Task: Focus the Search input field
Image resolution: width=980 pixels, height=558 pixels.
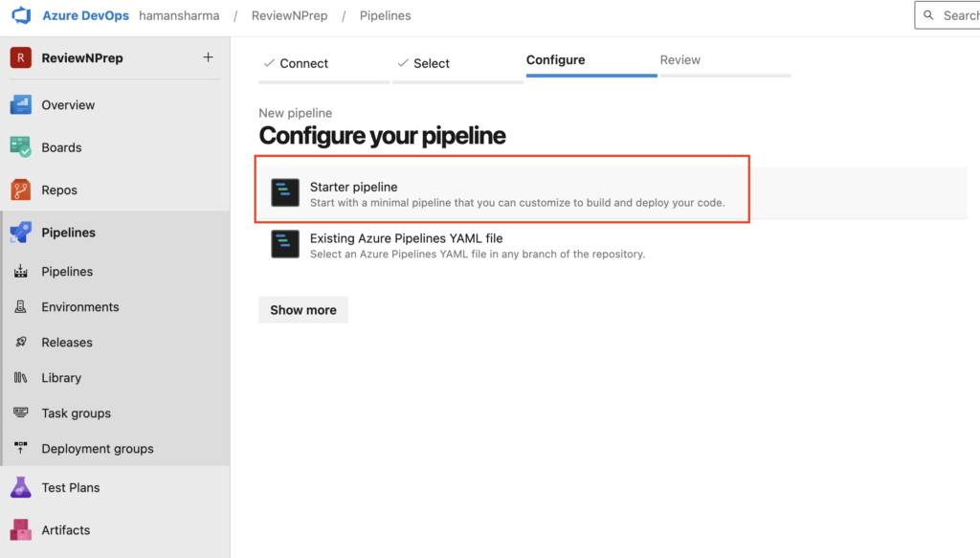Action: point(947,15)
